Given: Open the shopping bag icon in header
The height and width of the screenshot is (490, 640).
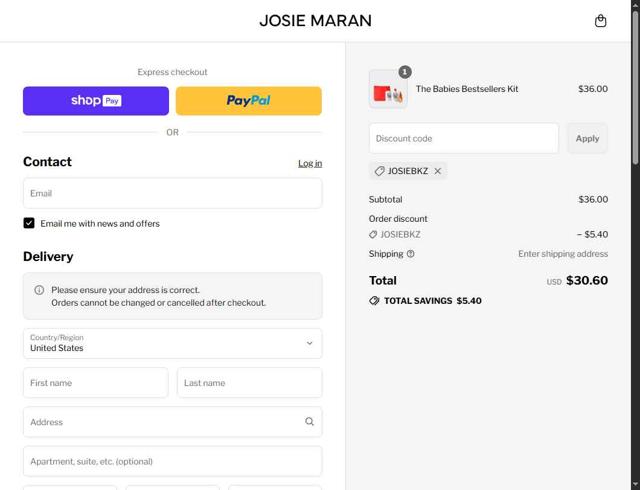Looking at the screenshot, I should 600,21.
